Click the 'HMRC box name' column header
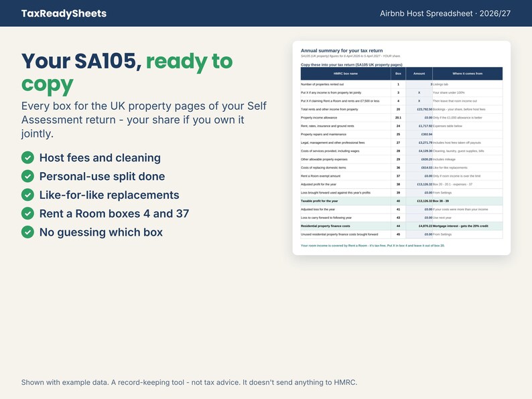This screenshot has height=399, width=532. 345,74
